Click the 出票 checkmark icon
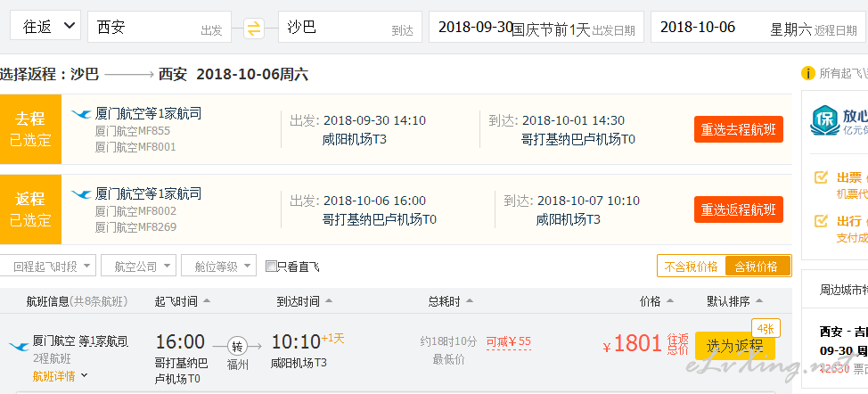Image resolution: width=868 pixels, height=394 pixels. (821, 177)
